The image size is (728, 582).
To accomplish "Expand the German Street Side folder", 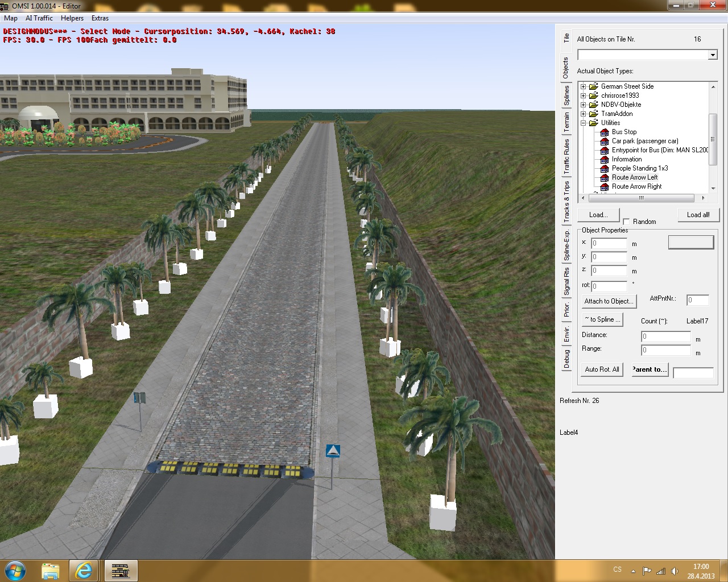I will coord(583,86).
